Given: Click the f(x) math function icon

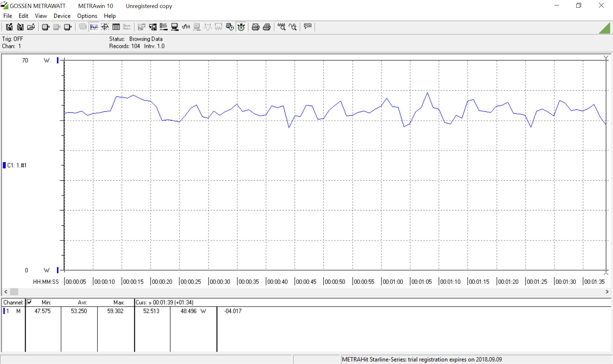Looking at the screenshot, I should [186, 27].
